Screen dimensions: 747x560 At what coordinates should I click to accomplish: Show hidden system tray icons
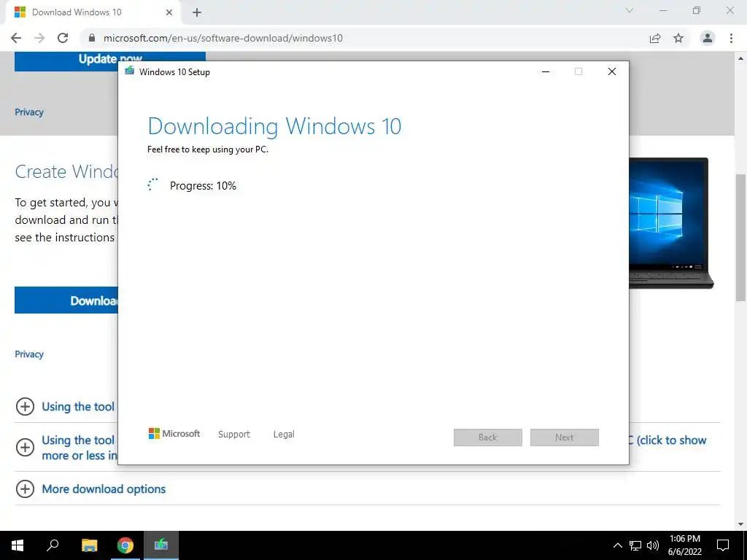pyautogui.click(x=617, y=545)
